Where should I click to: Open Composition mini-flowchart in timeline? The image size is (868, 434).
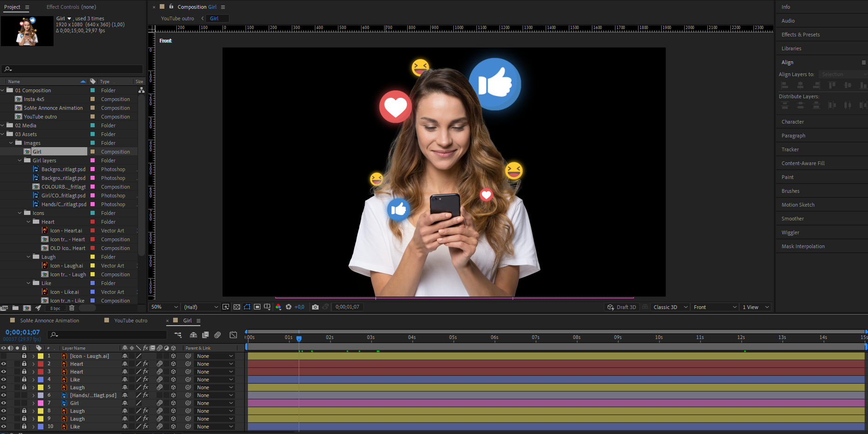click(178, 335)
